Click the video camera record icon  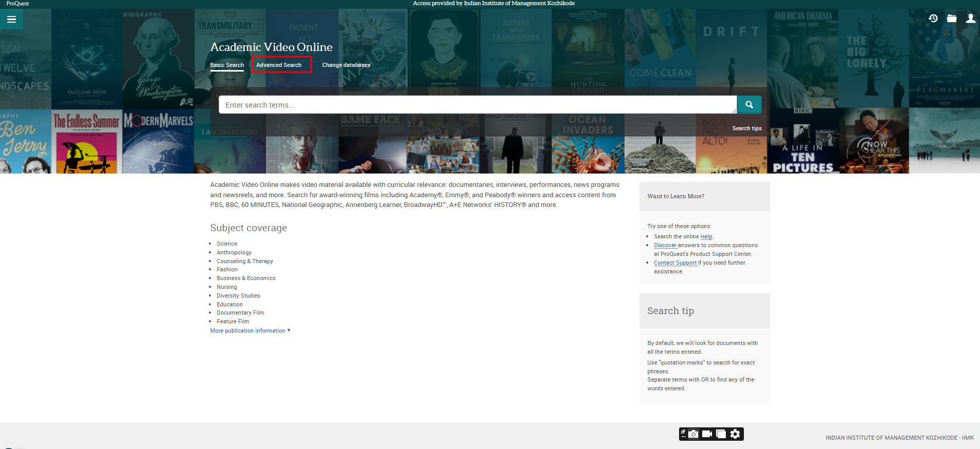click(707, 434)
